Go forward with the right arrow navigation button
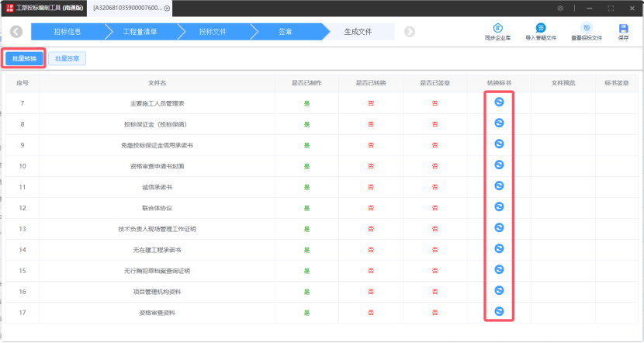The height and width of the screenshot is (343, 644). click(410, 32)
